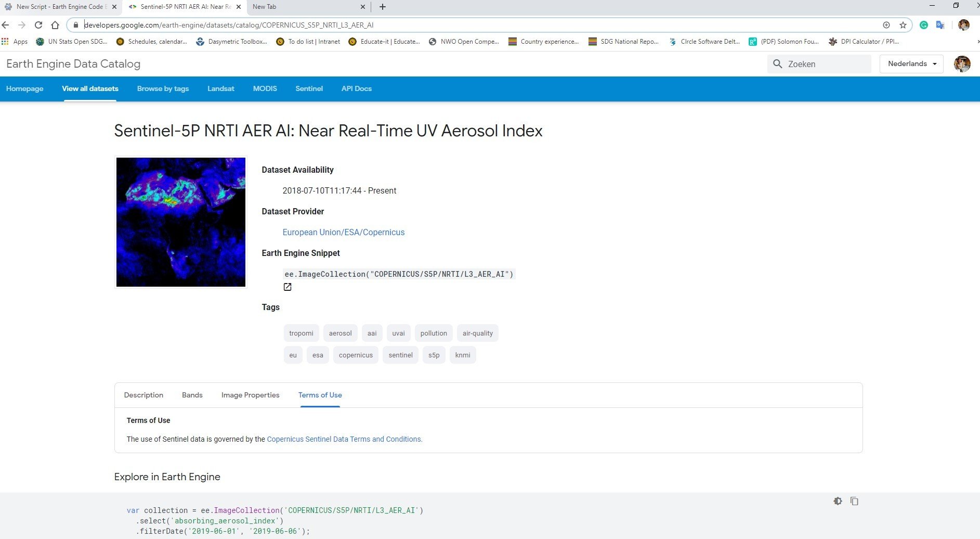Open Copernicus Sentinel Data Terms and Conditions link

point(345,439)
